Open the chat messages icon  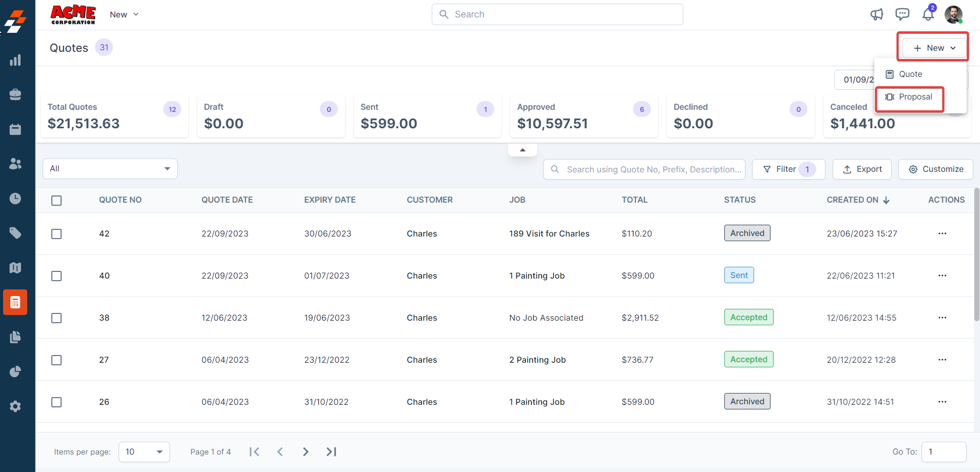[x=902, y=14]
